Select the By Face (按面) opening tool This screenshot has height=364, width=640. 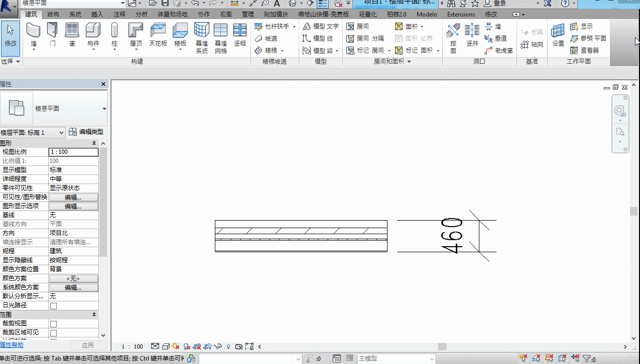pos(453,38)
